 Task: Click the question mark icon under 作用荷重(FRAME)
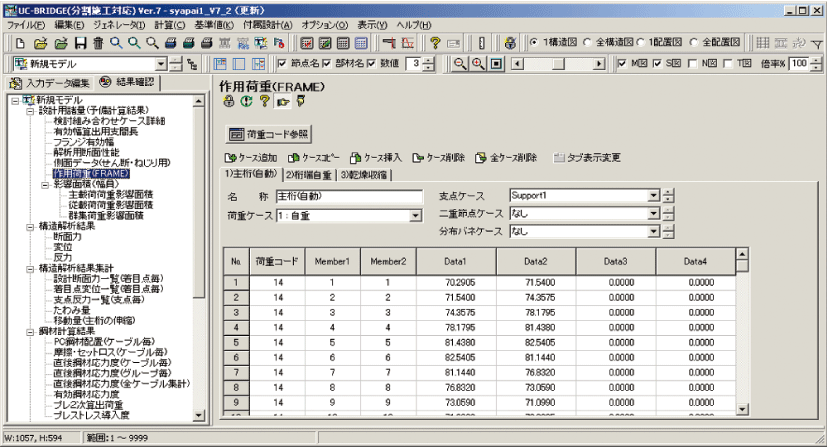point(264,101)
